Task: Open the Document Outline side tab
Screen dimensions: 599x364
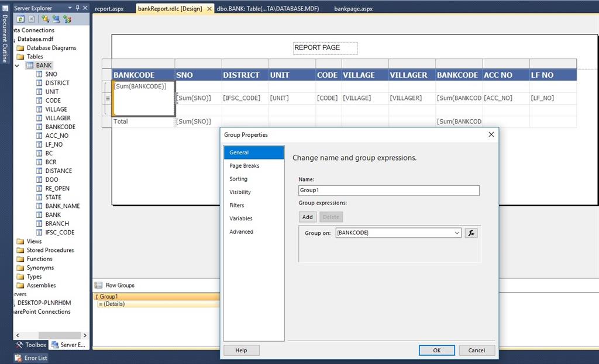Action: pyautogui.click(x=5, y=34)
